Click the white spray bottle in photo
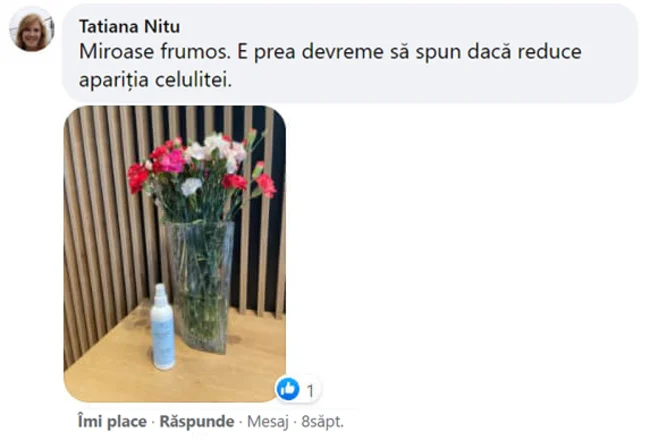650x440 pixels. (162, 327)
